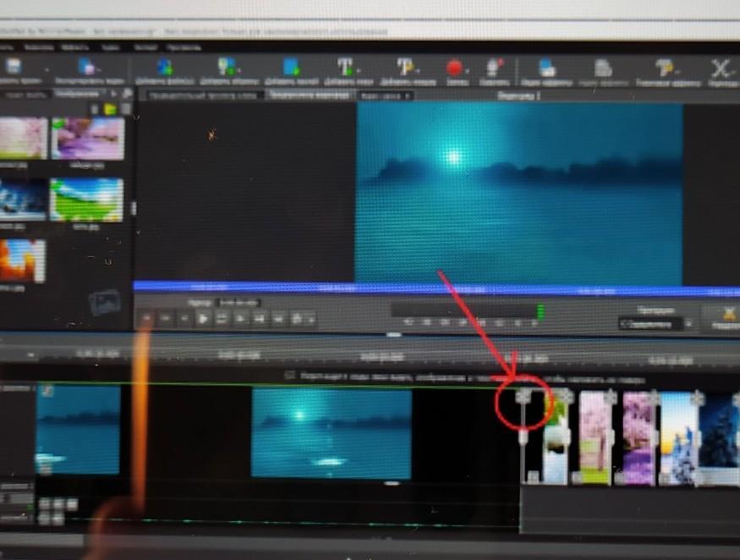Select the bin tab left of Изображения

(26, 95)
